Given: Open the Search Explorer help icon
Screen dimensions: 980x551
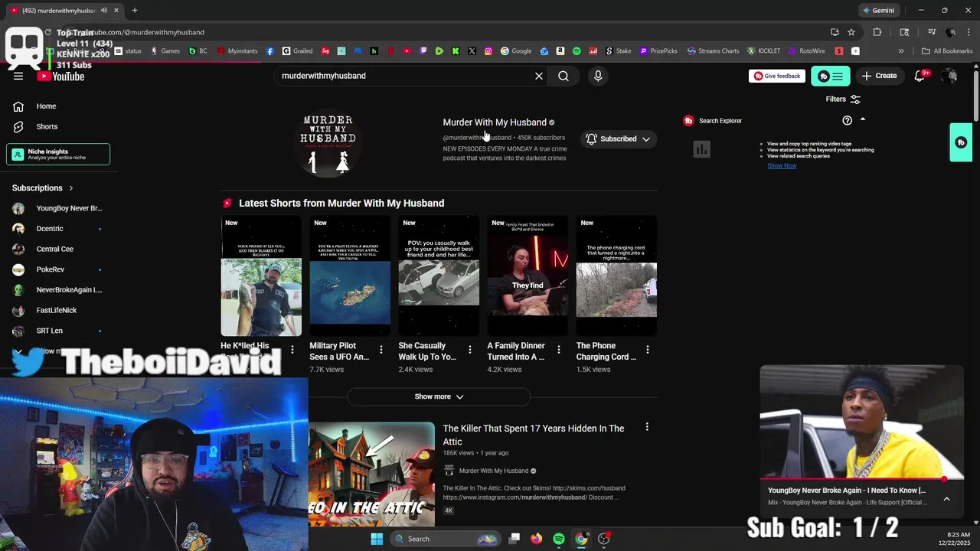Looking at the screenshot, I should tap(847, 120).
